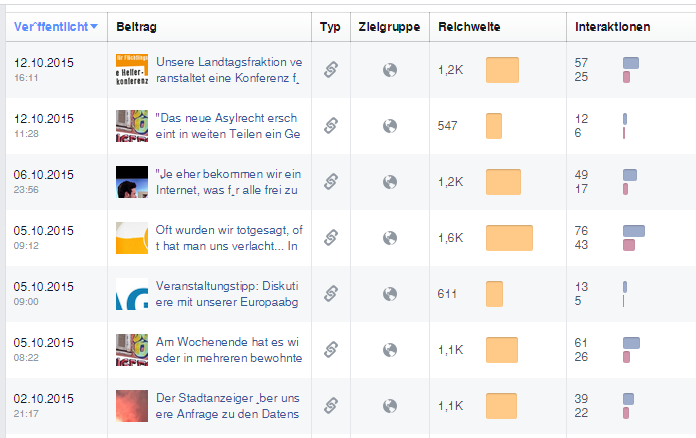Click globe audience icon for 06.10.2015 post
Image resolution: width=696 pixels, height=438 pixels.
pyautogui.click(x=390, y=182)
